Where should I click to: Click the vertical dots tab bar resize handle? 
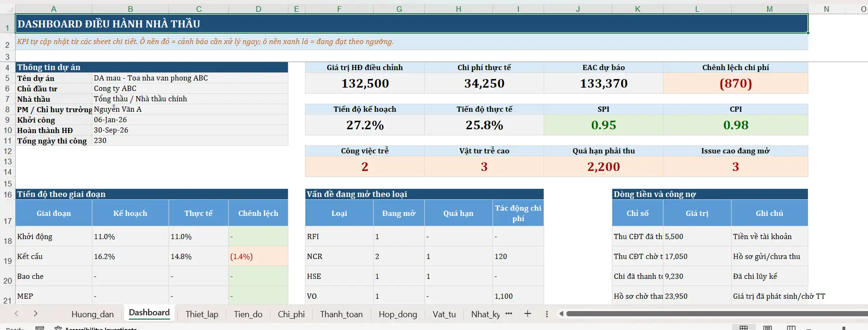(546, 314)
